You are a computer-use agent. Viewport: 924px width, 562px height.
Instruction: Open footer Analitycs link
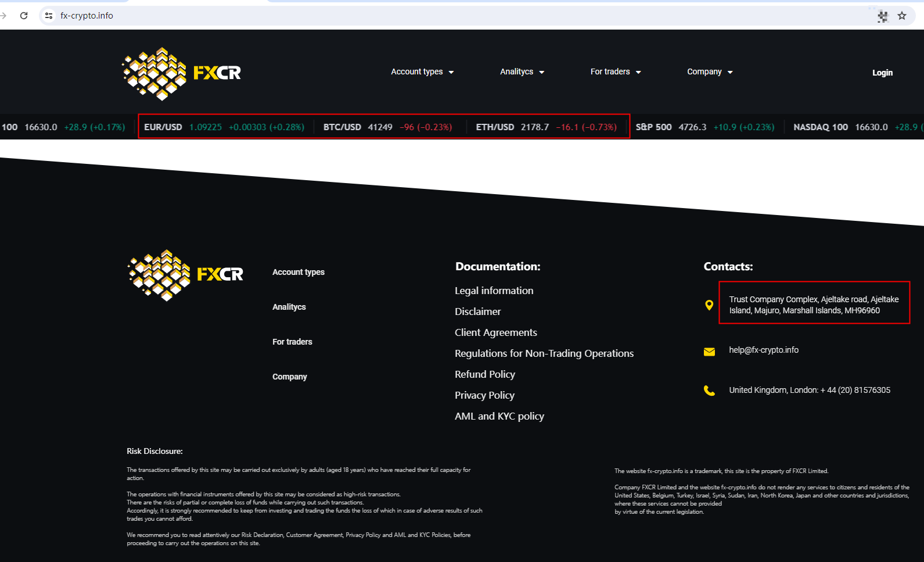pos(289,307)
